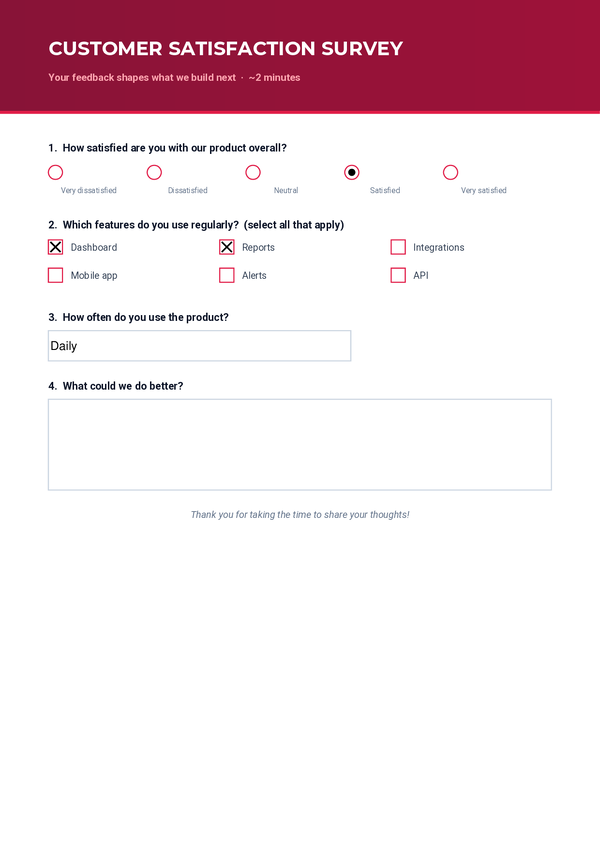Screen dimensions: 600x849
Task: Click the Reports label text
Action: 258,247
